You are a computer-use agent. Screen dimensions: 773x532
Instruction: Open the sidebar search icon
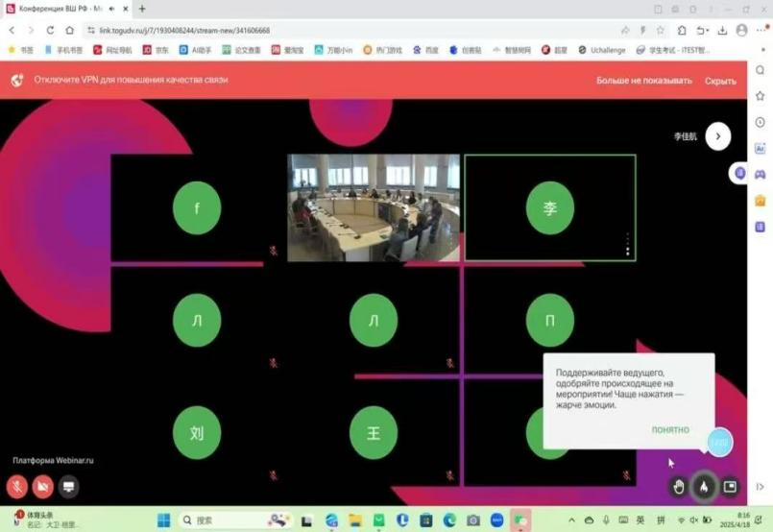coord(761,70)
